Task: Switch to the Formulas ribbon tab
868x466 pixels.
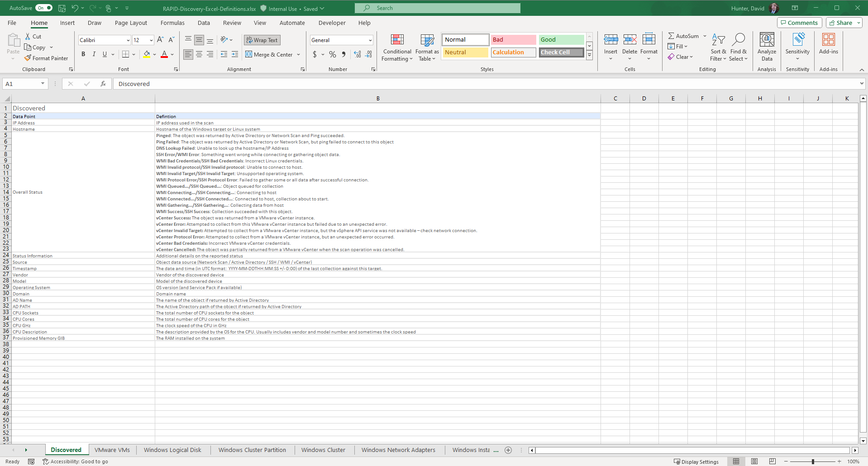Action: [172, 23]
